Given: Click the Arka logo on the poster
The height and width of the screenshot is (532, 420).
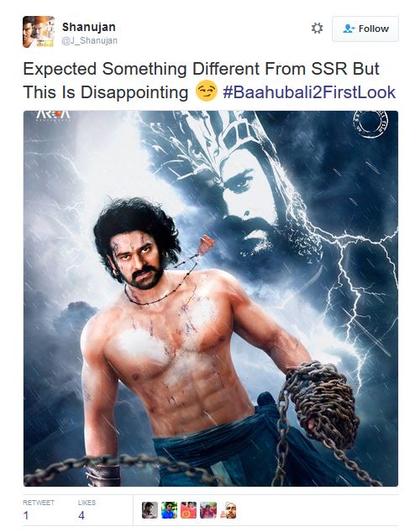Looking at the screenshot, I should tap(53, 115).
